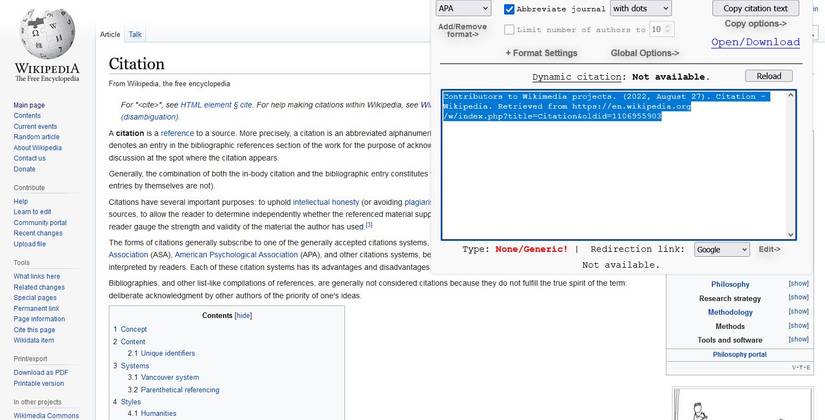Jump to Vancouver system section
The height and width of the screenshot is (420, 825).
click(170, 378)
